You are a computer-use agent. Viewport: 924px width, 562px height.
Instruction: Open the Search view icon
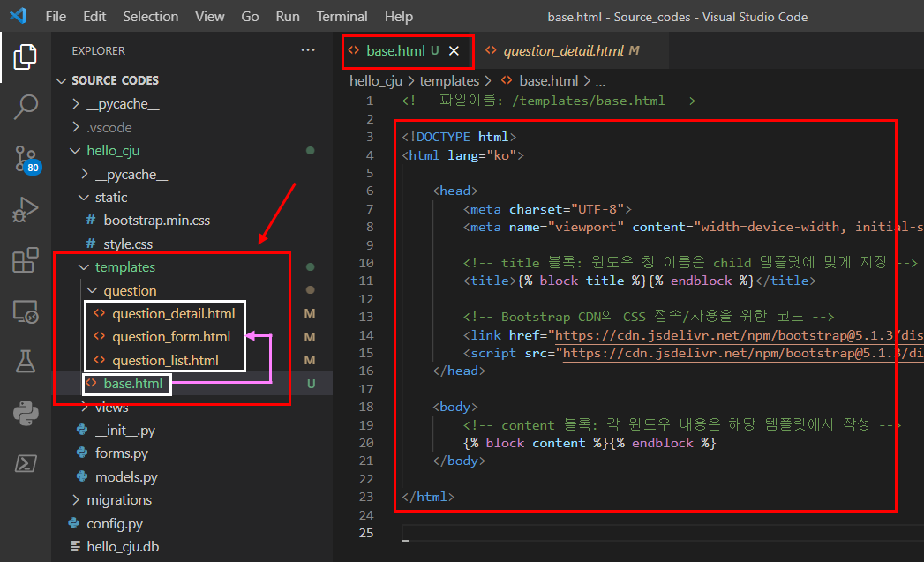pos(26,108)
